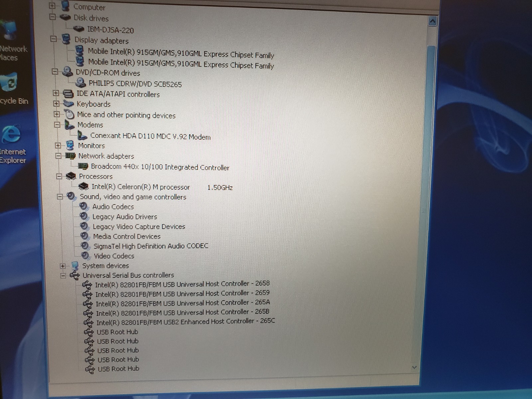Click the Broadcom controller device icon
Image resolution: width=532 pixels, height=399 pixels.
pyautogui.click(x=83, y=166)
